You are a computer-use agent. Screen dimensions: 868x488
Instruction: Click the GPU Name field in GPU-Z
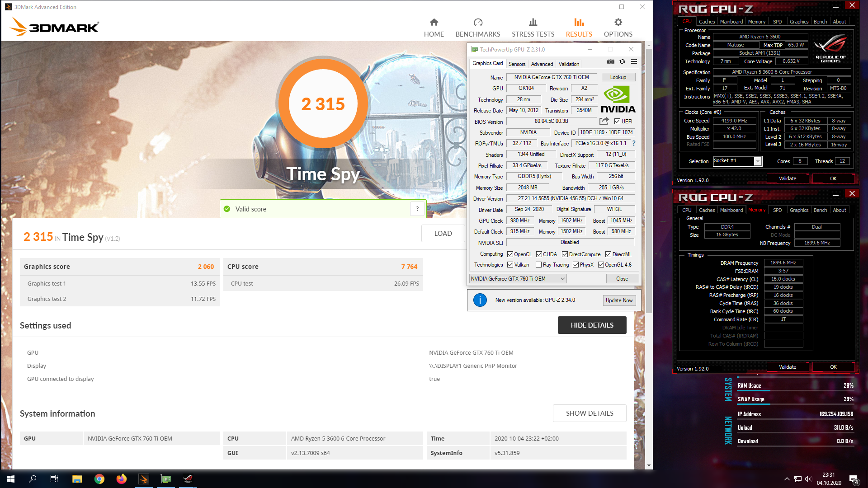[551, 77]
